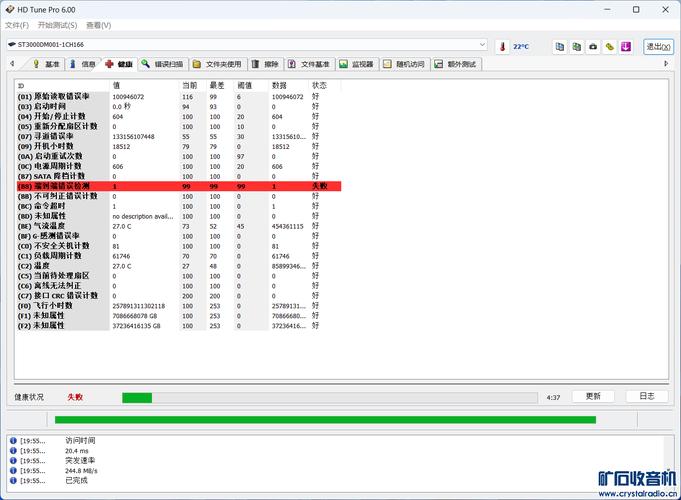This screenshot has width=681, height=500.
Task: Click the 阈值 column header
Action: pyautogui.click(x=251, y=86)
